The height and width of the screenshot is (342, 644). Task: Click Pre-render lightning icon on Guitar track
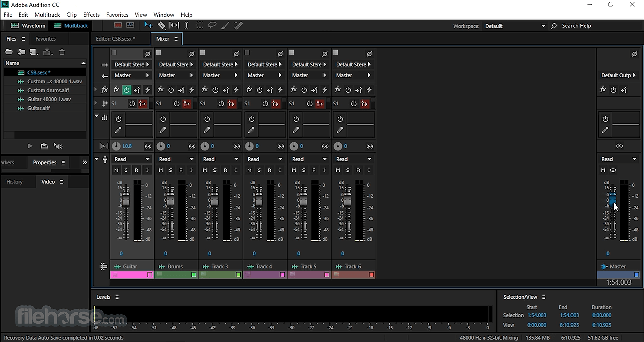coord(148,90)
